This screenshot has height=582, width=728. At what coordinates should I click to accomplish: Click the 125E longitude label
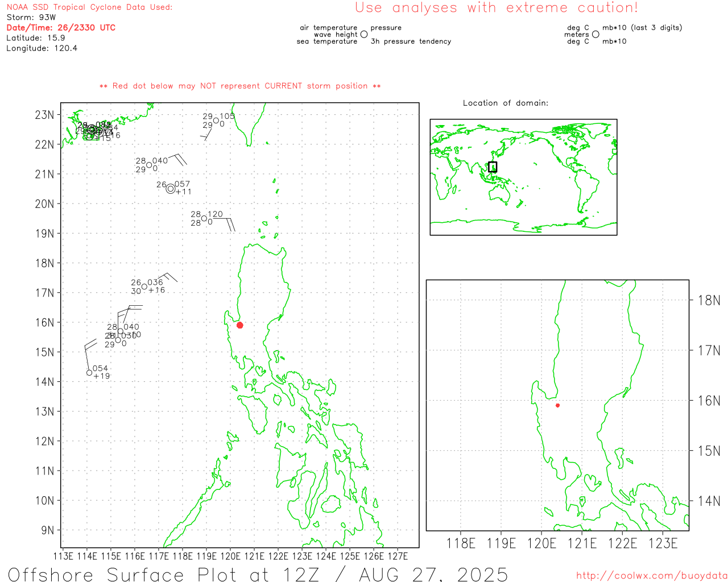tap(350, 556)
